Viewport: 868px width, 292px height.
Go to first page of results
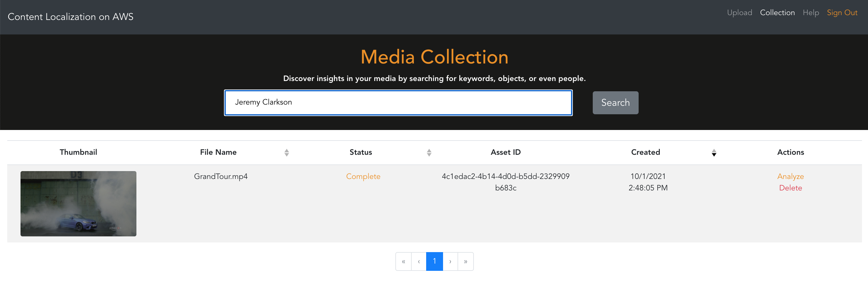click(x=403, y=261)
